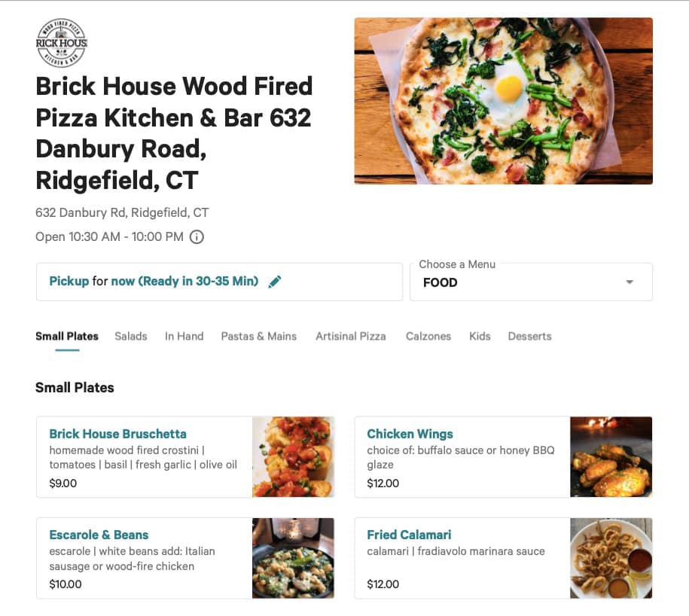Click the Brick House round logo
Screen dimensions: 689x616
pyautogui.click(x=62, y=43)
